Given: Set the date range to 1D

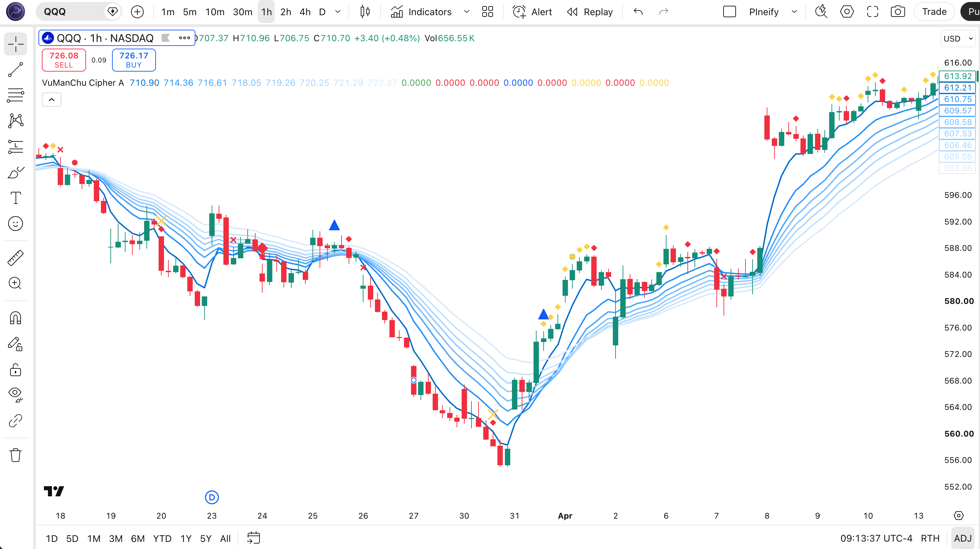Looking at the screenshot, I should [52, 538].
